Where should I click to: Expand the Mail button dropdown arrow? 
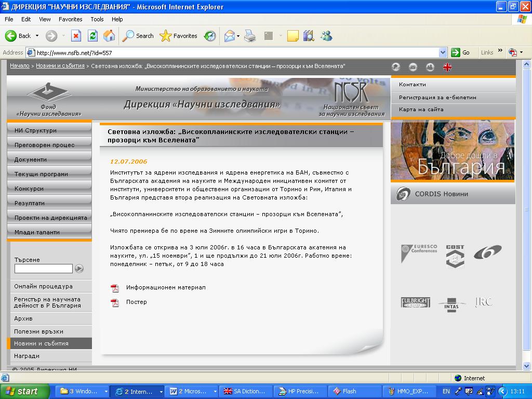pyautogui.click(x=238, y=36)
